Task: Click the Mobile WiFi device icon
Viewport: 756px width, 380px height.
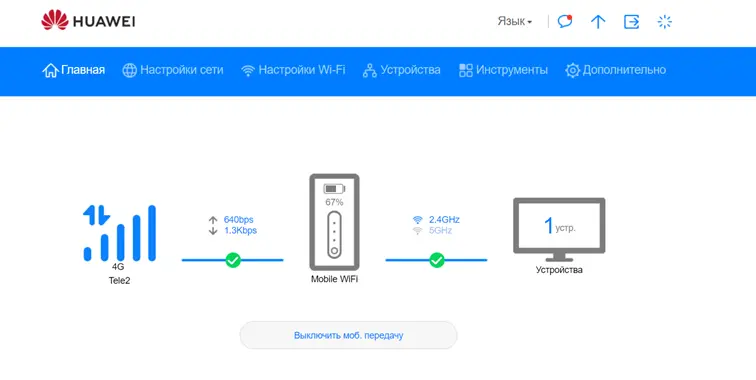Action: click(334, 222)
